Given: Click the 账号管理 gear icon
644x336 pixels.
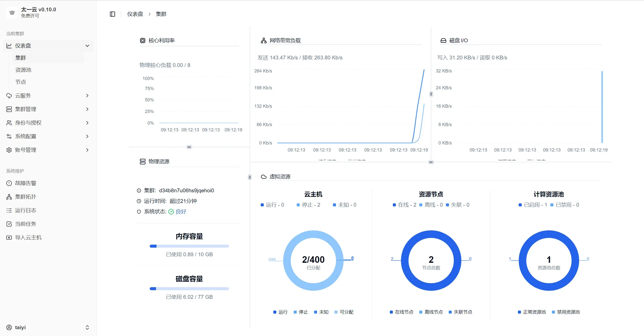Looking at the screenshot, I should pos(9,150).
